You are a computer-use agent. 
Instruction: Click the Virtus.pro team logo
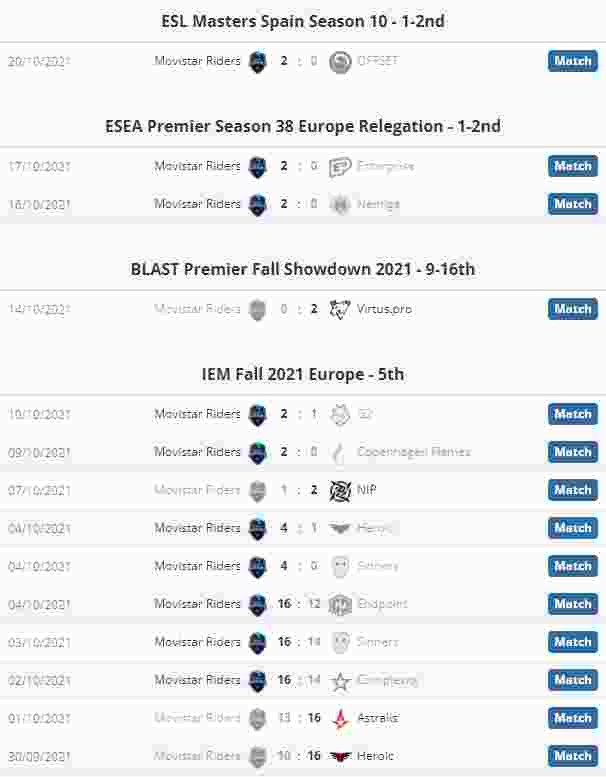point(340,309)
